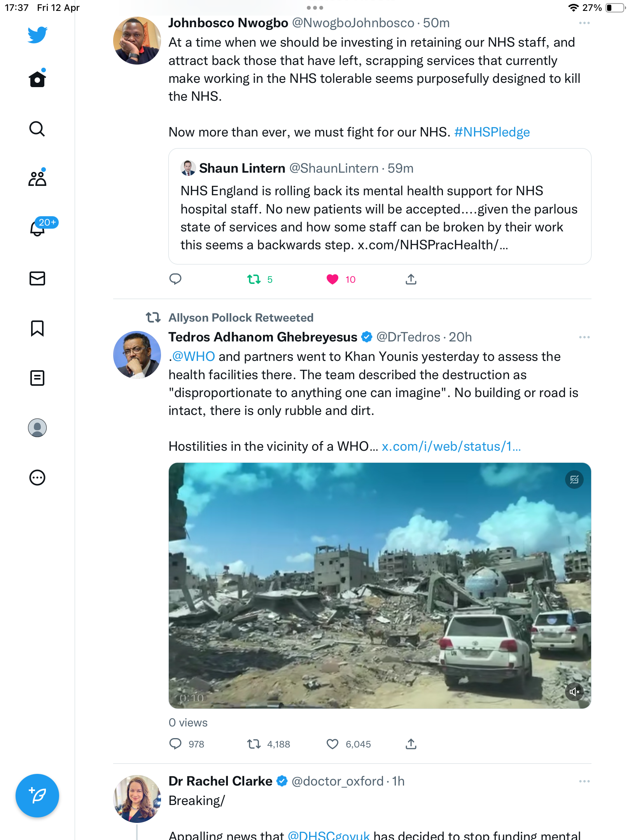This screenshot has height=840, width=630.
Task: Open Bookmarks icon in sidebar
Action: 37,328
